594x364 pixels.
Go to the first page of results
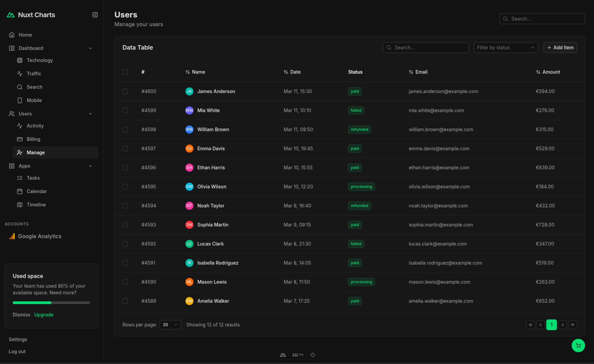[530, 325]
